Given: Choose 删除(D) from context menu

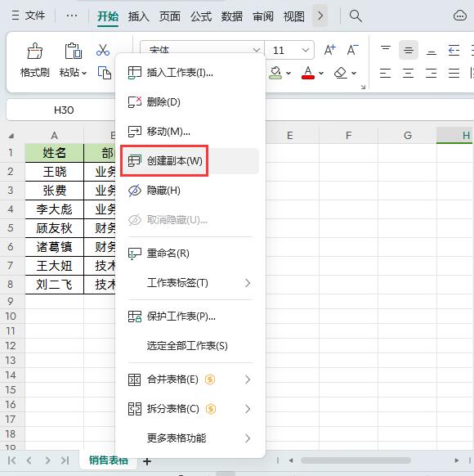Looking at the screenshot, I should (x=190, y=102).
